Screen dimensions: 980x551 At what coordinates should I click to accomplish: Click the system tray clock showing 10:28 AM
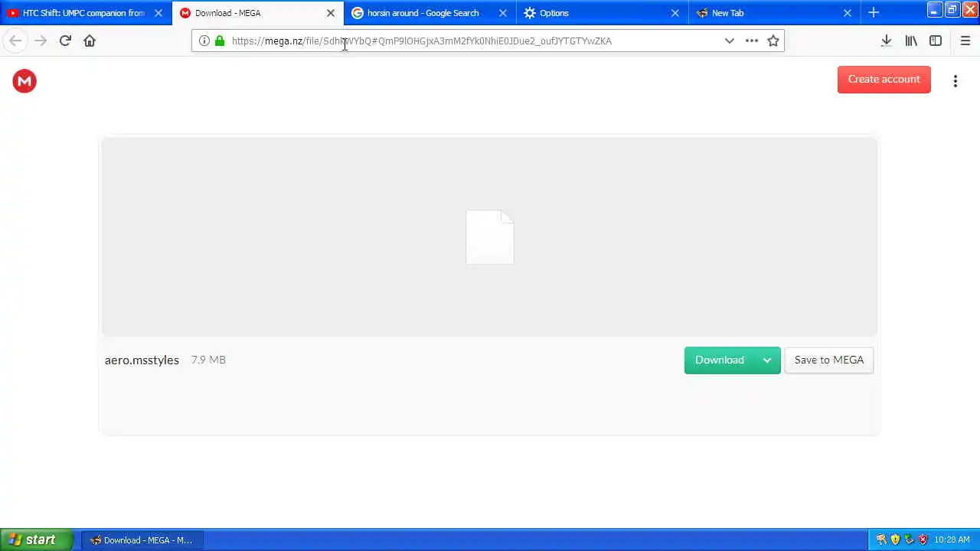[x=952, y=540]
